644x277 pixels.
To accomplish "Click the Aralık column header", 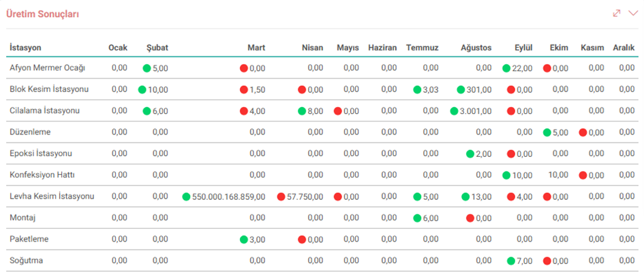I will coord(624,48).
